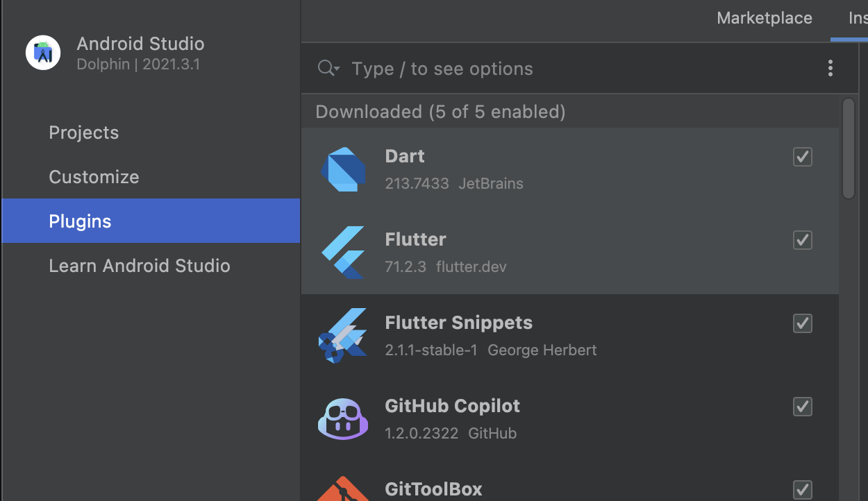Screen dimensions: 868x501
Task: Select the GitToolBox plugin name
Action: (433, 489)
